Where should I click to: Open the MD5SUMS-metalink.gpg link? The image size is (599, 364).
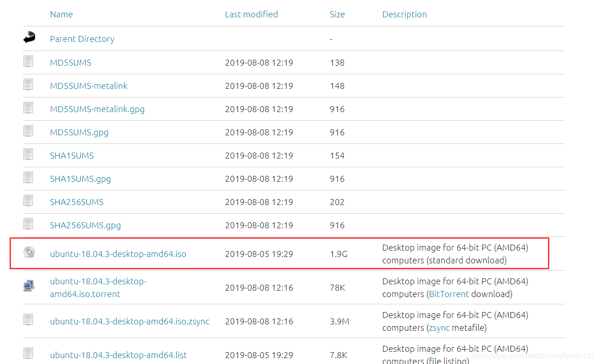click(97, 109)
